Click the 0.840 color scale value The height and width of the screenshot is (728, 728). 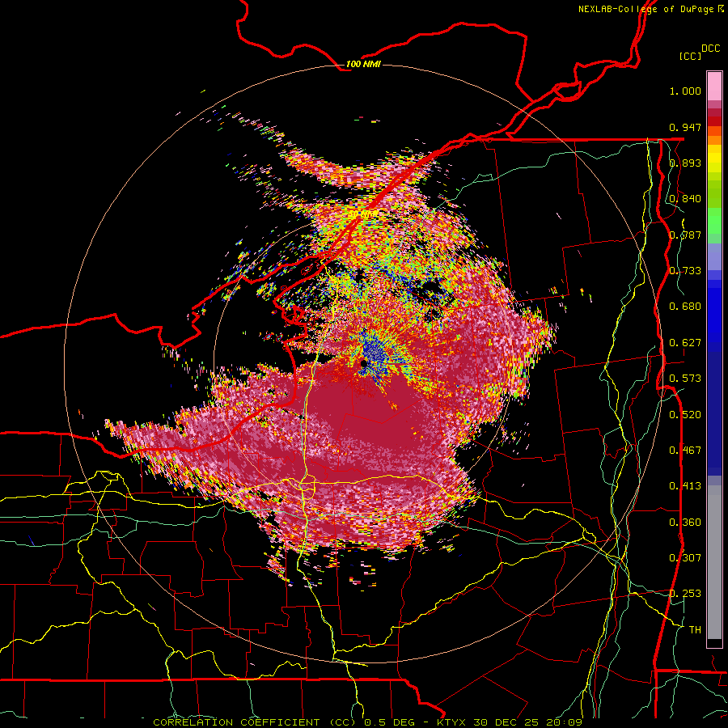685,199
